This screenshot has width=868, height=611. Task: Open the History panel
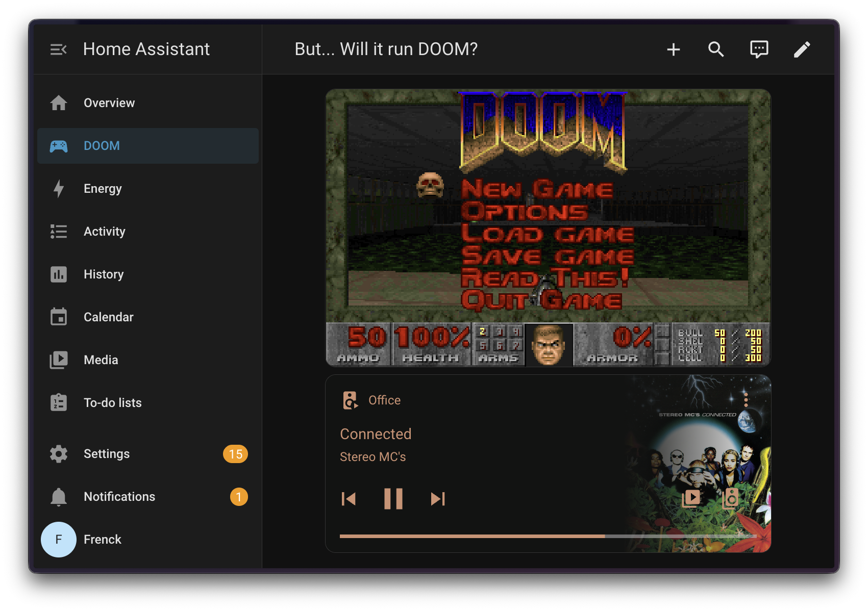click(x=148, y=274)
